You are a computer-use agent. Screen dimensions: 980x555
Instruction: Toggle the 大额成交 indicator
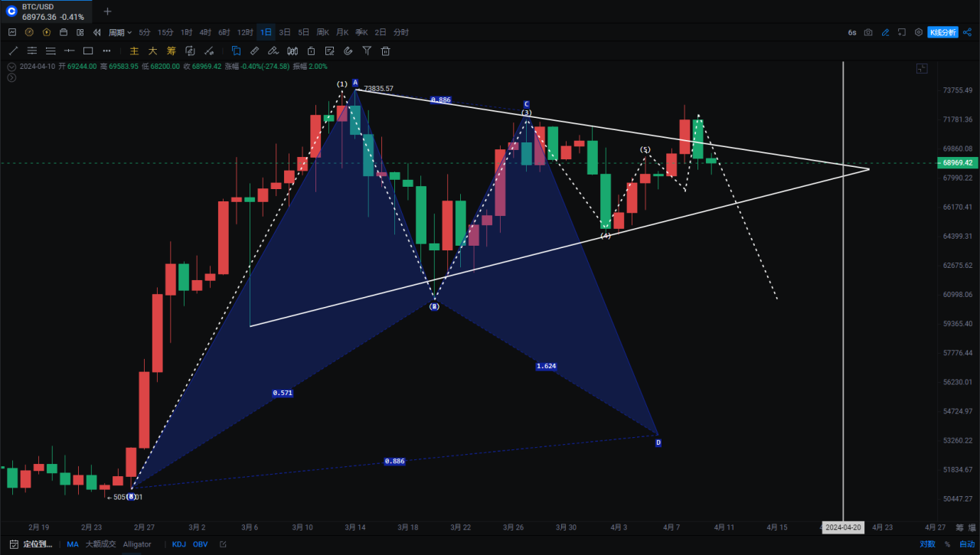(x=100, y=544)
